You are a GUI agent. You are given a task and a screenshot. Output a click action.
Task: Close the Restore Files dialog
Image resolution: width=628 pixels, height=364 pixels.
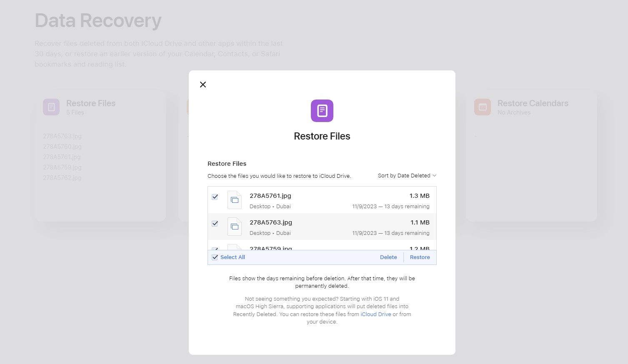(x=203, y=85)
